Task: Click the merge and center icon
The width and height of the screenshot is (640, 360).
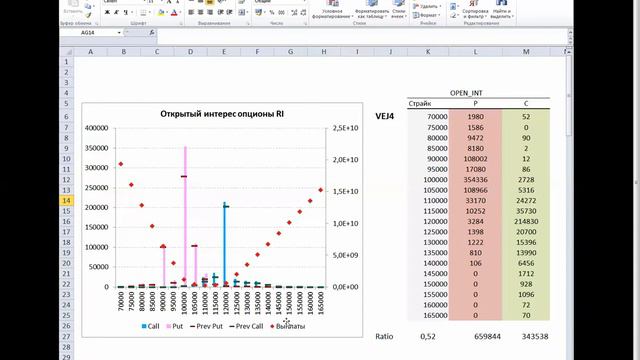Action: pos(242,13)
